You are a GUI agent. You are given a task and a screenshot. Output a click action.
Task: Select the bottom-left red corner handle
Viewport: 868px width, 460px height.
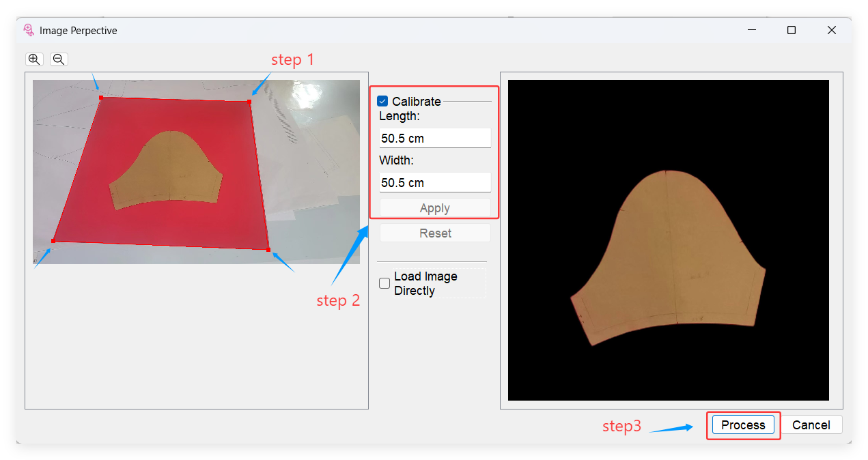pos(53,241)
